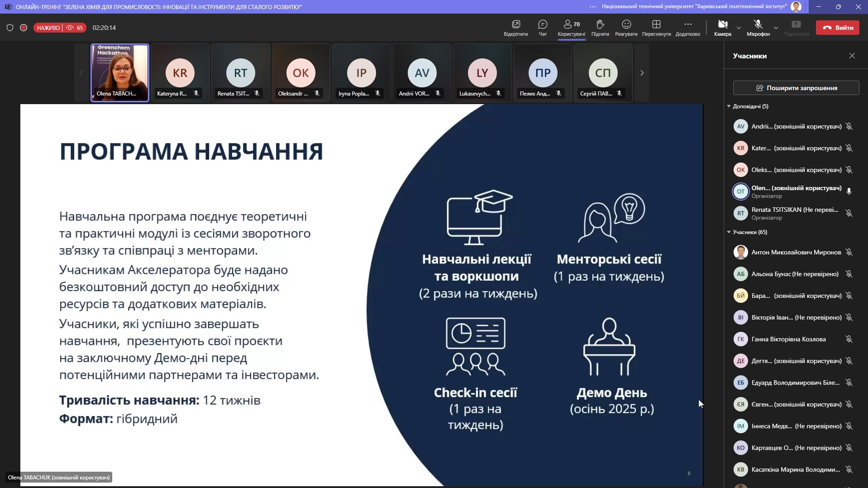Image resolution: width=868 pixels, height=488 pixels.
Task: Open camera device options dropdown
Action: 739,28
